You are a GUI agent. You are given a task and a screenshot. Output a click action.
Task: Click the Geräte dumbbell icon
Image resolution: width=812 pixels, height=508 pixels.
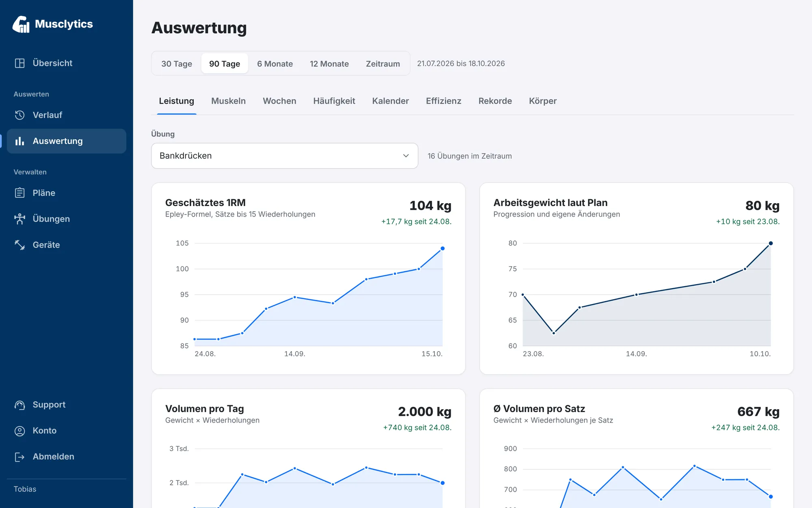20,245
